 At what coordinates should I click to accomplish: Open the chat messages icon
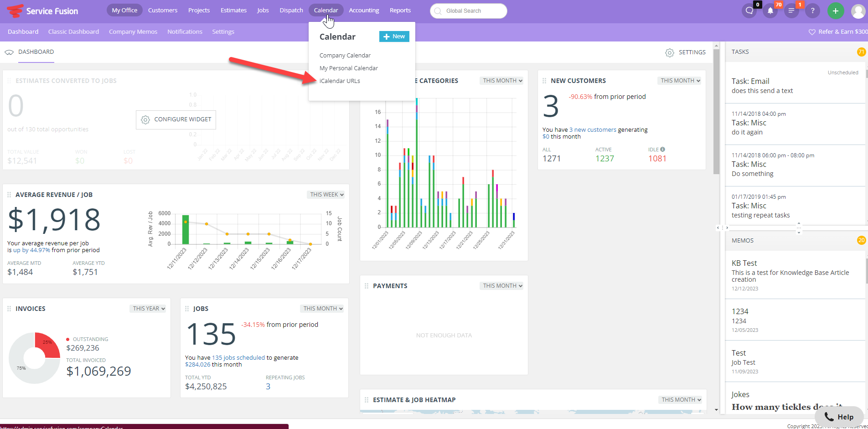pos(749,11)
